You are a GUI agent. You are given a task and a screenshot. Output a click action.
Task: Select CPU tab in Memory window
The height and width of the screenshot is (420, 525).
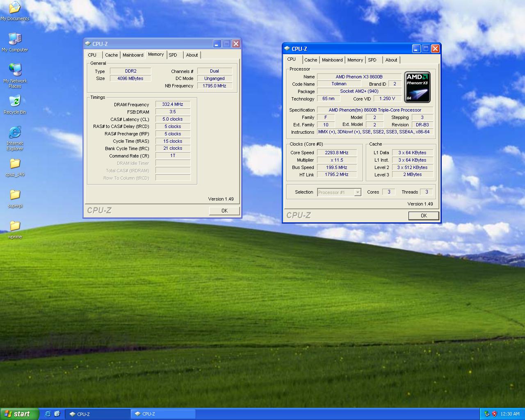(92, 55)
